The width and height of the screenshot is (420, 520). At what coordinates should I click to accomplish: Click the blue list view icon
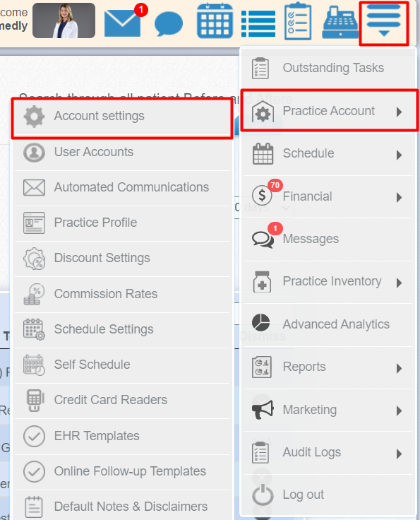coord(258,24)
